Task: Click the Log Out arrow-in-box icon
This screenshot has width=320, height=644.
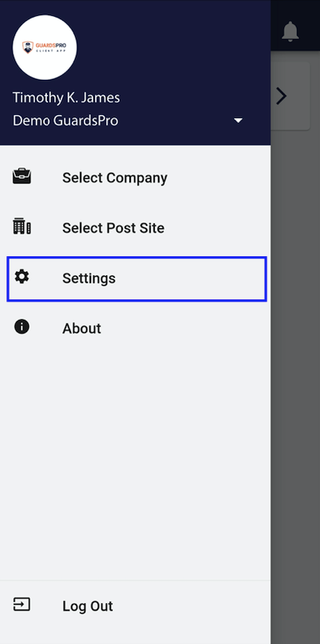Action: (22, 605)
